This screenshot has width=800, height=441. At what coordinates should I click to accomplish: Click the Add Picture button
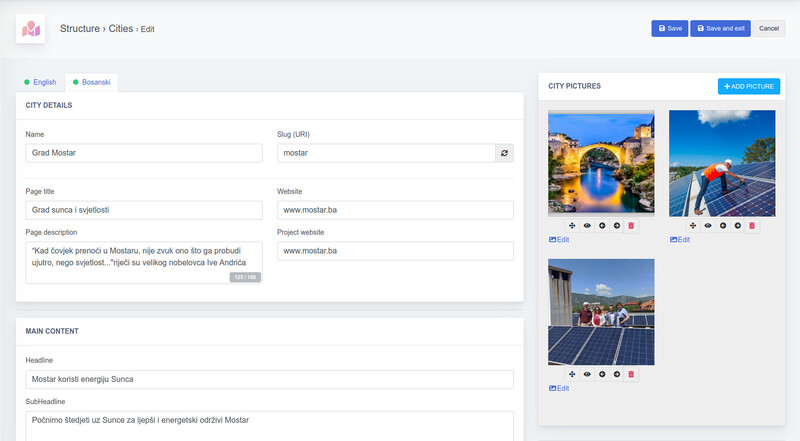click(748, 87)
